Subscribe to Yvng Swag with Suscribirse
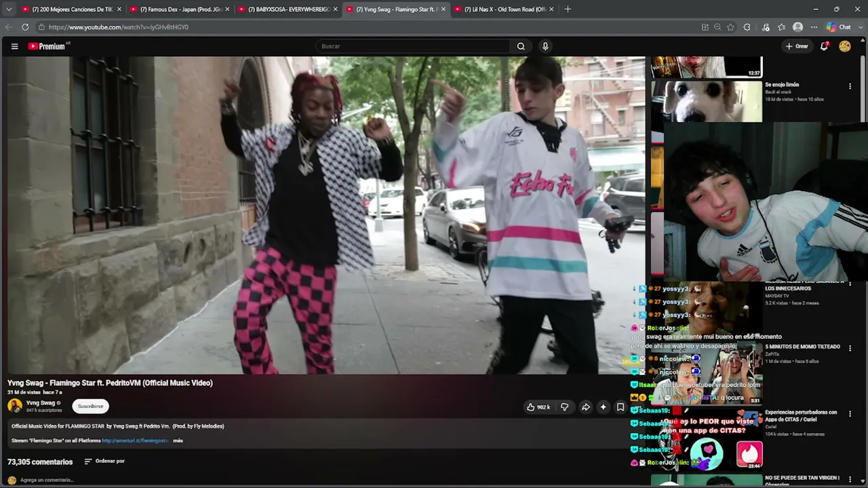The image size is (868, 488). [x=90, y=406]
